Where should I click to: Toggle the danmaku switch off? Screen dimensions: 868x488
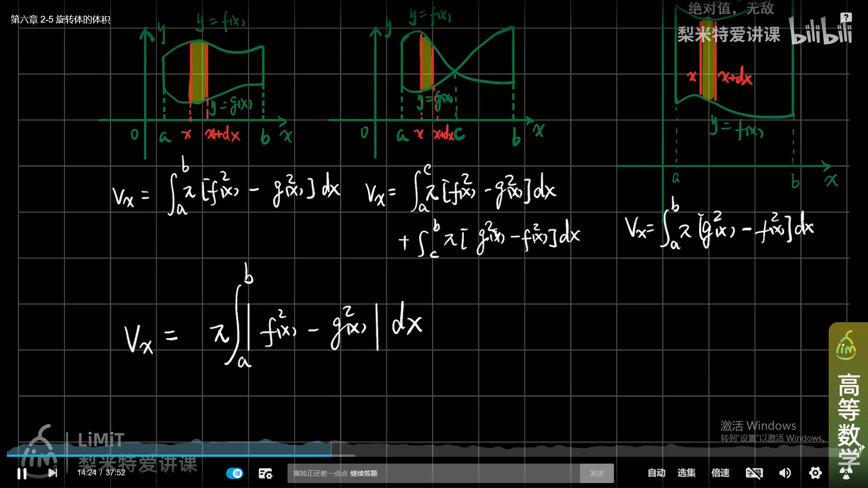click(x=235, y=473)
